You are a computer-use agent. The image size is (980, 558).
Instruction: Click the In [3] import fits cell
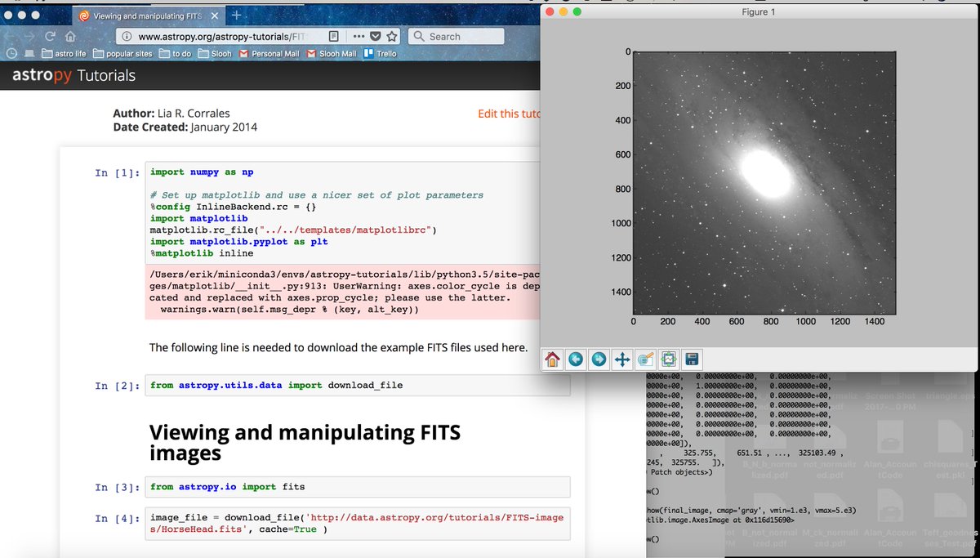click(357, 487)
